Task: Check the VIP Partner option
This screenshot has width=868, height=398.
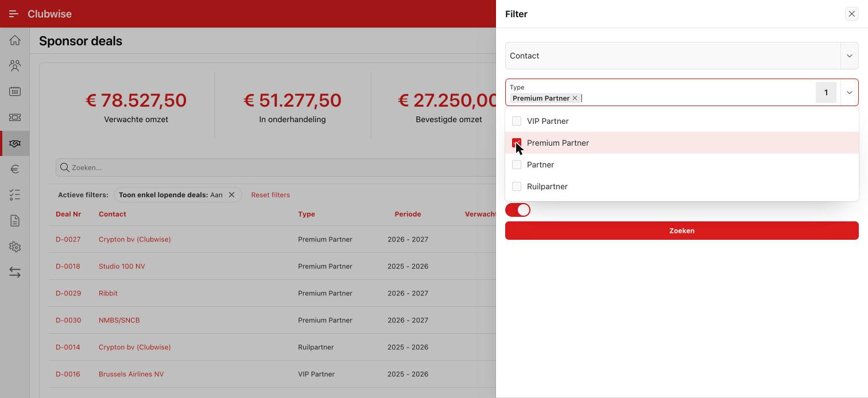Action: [x=517, y=121]
